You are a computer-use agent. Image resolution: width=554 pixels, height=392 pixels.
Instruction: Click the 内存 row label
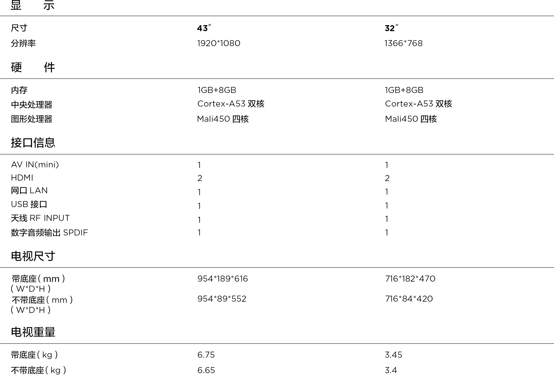pos(19,90)
